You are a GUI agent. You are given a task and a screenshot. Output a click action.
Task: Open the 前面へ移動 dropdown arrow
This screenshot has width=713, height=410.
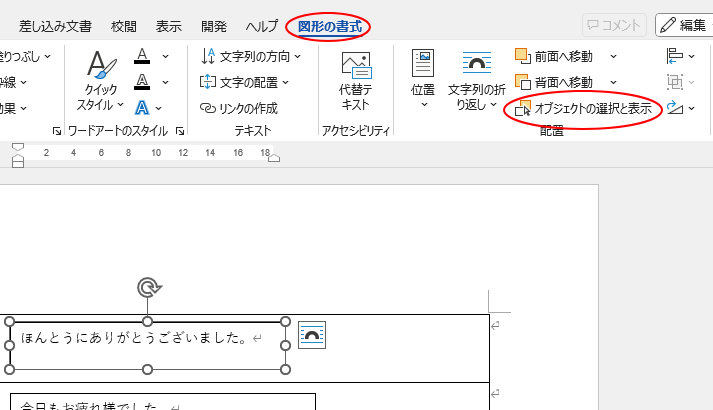(613, 57)
